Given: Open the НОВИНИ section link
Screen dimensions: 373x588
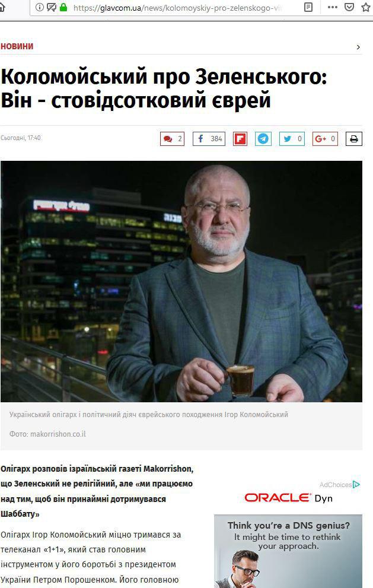Looking at the screenshot, I should (17, 46).
